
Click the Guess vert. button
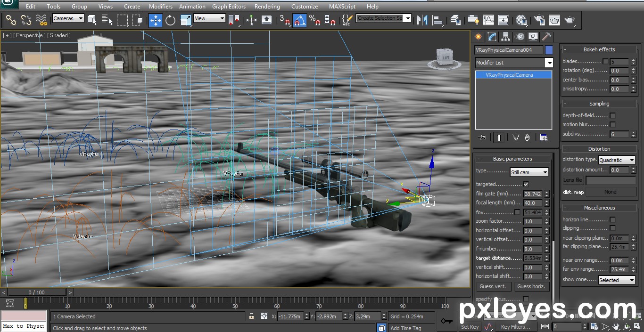point(493,286)
